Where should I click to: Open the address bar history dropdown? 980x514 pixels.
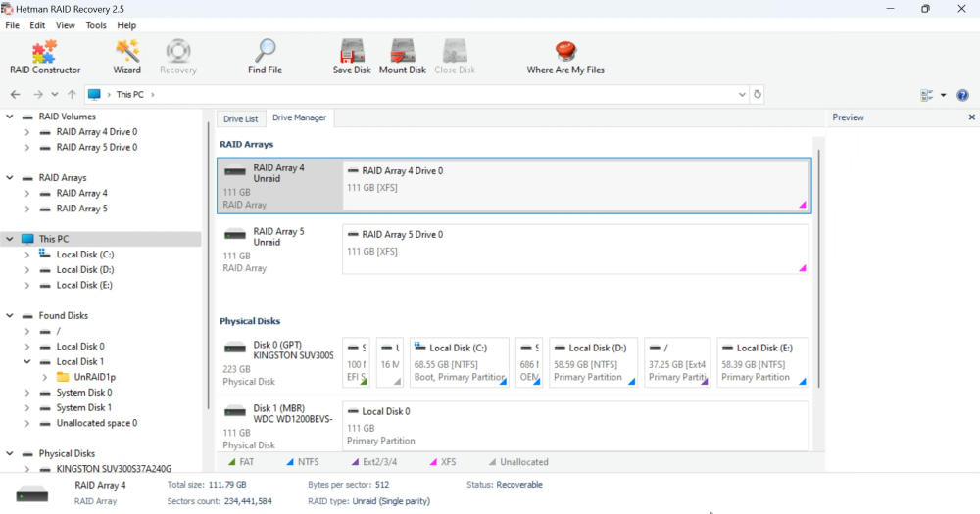(x=742, y=94)
